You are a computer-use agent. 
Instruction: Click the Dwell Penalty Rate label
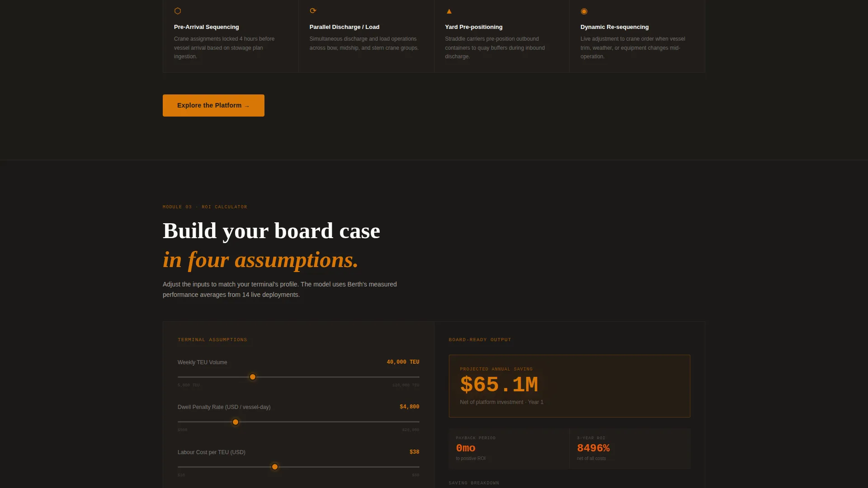coord(224,407)
